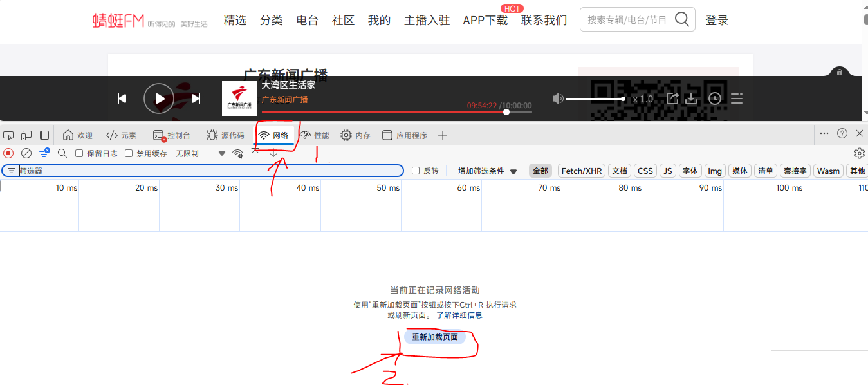Switch to the 控制台 tab
The image size is (868, 385).
pyautogui.click(x=172, y=135)
